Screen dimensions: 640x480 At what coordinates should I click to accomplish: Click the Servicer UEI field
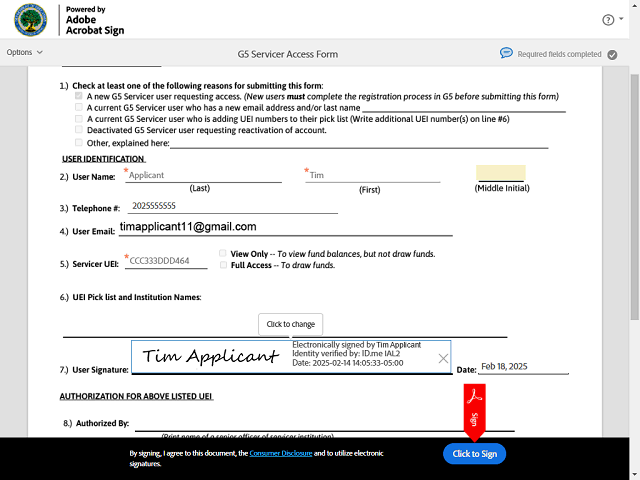[166, 261]
